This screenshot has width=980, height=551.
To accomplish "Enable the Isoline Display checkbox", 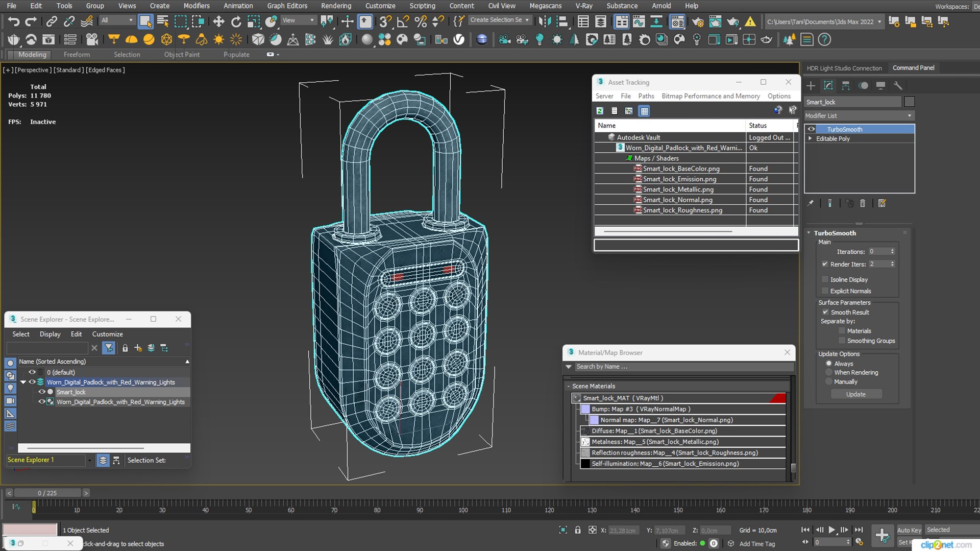I will (825, 279).
